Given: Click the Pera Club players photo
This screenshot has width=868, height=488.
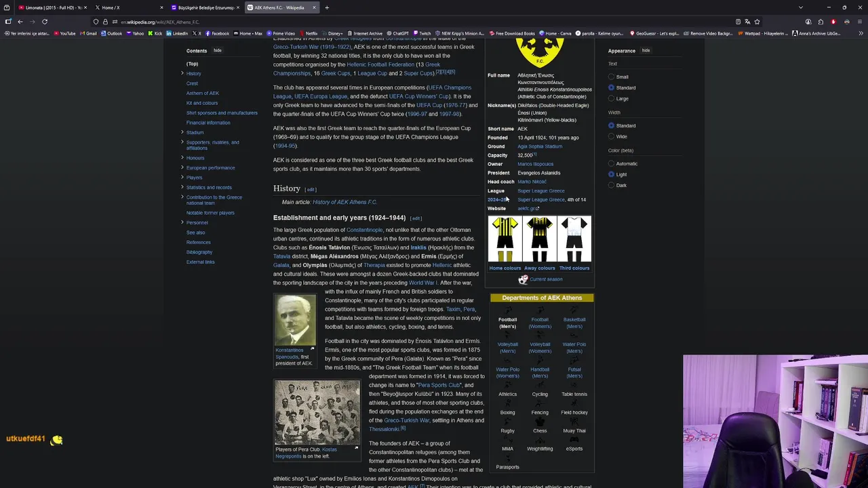Looking at the screenshot, I should [x=317, y=412].
